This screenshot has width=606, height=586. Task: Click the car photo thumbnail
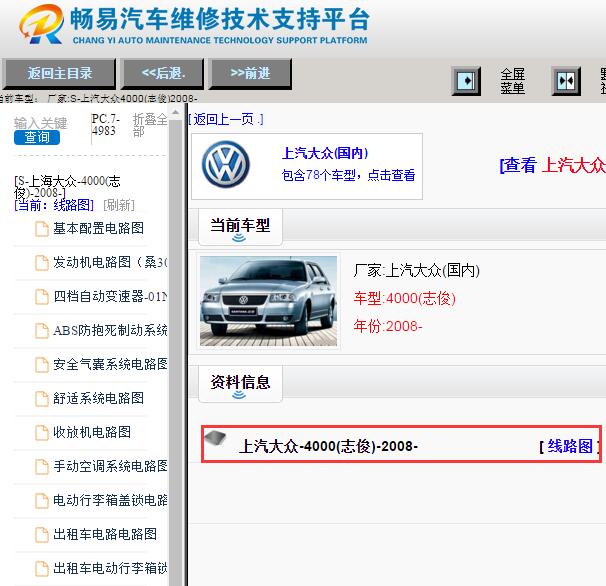[x=268, y=301]
